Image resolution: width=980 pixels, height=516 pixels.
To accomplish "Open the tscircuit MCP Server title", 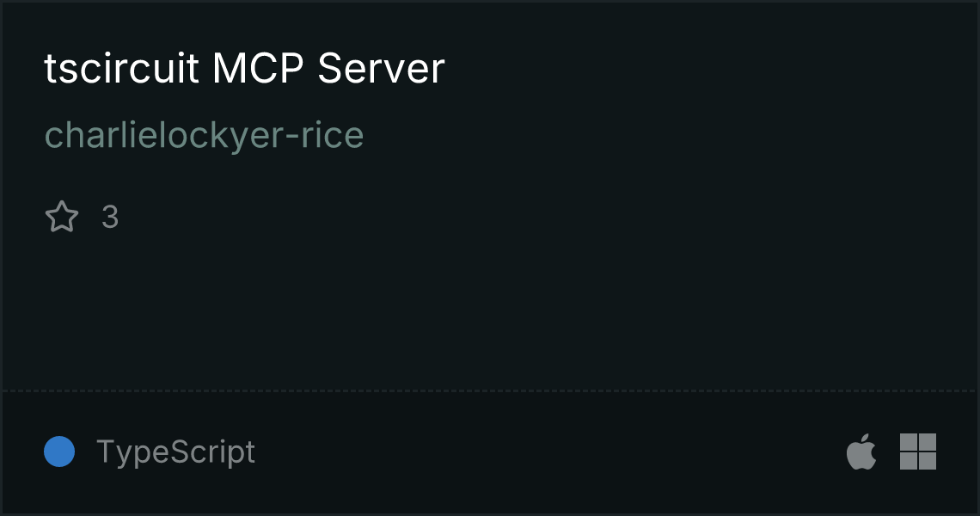I will (x=244, y=68).
